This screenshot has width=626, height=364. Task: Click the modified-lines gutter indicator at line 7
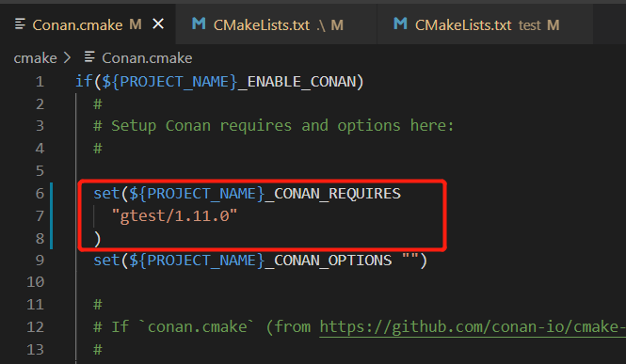pyautogui.click(x=51, y=216)
